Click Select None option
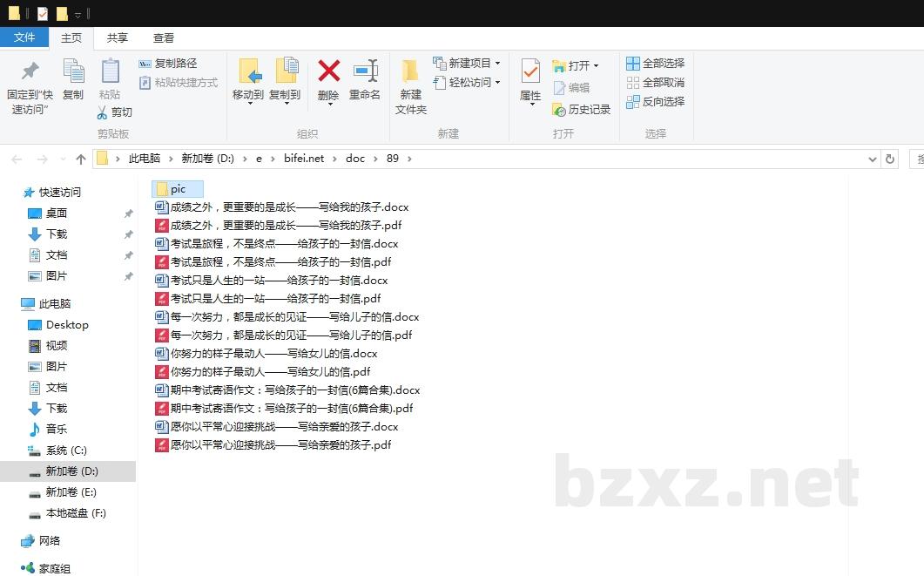Screen dimensions: 924x576 tap(656, 83)
